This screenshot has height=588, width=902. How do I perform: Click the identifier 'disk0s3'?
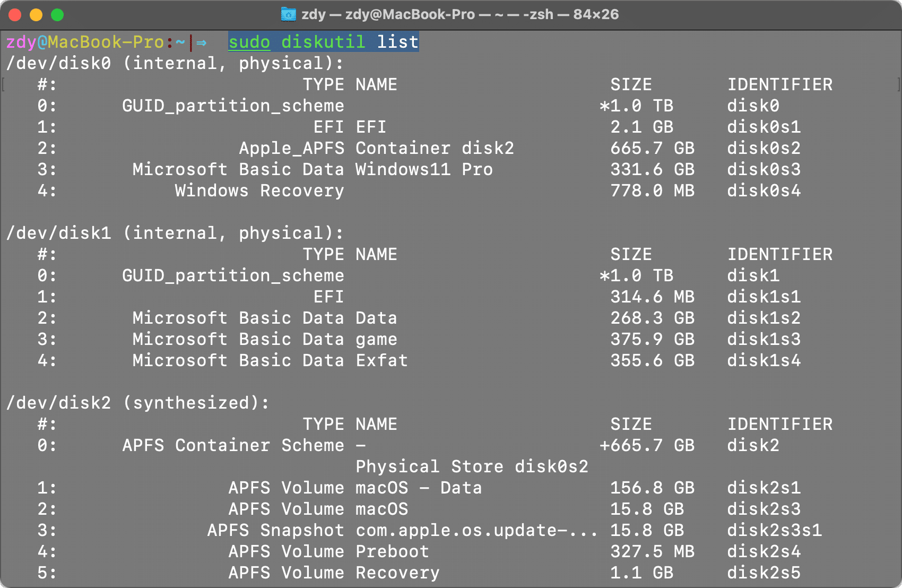pos(764,170)
